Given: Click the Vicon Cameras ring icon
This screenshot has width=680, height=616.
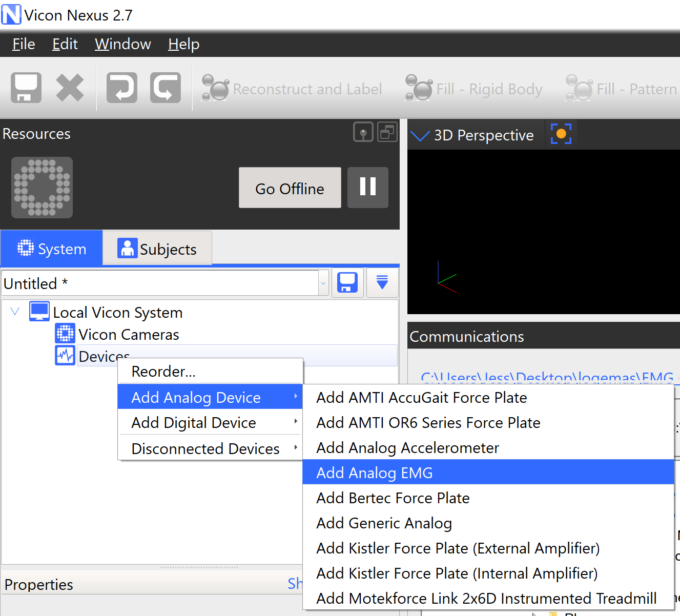Looking at the screenshot, I should point(65,334).
